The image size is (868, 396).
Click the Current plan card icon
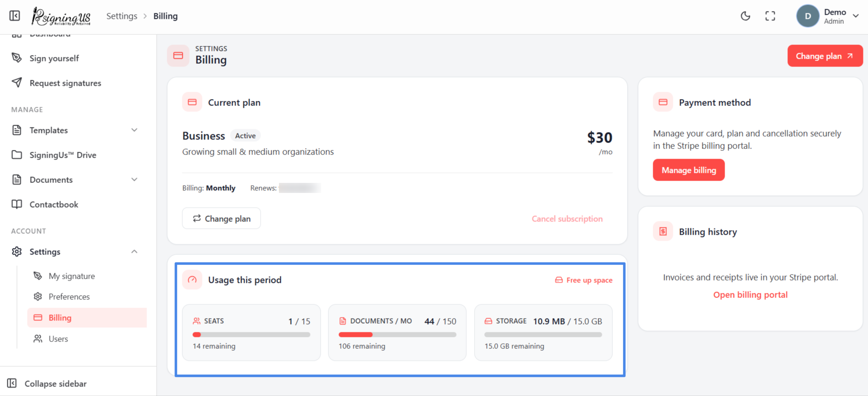click(192, 102)
